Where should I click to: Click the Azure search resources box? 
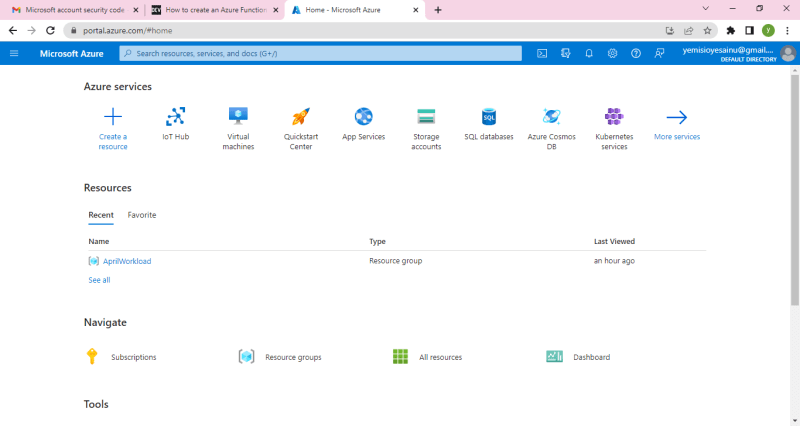(x=320, y=53)
